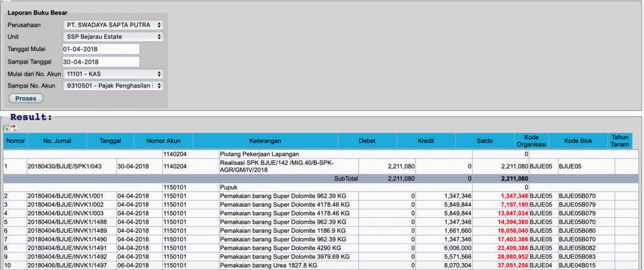Click red saldo value 37,051,256

(x=513, y=266)
